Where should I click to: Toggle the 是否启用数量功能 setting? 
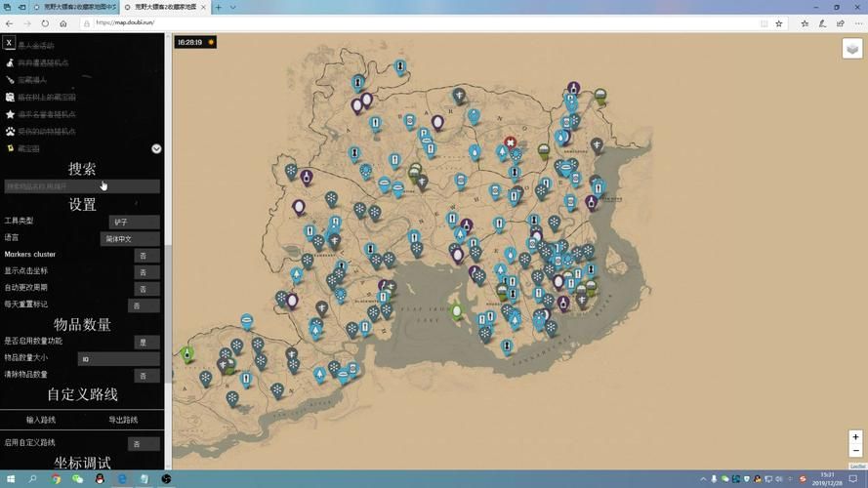(147, 342)
